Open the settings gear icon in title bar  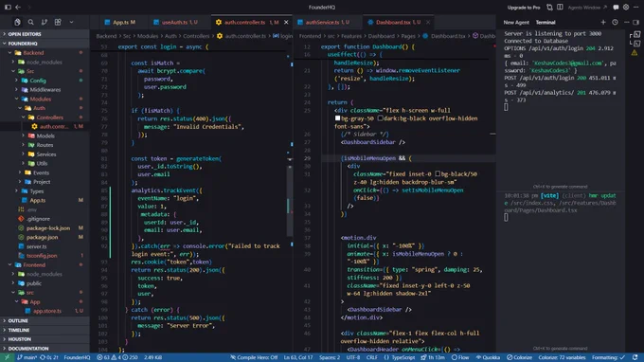pyautogui.click(x=626, y=7)
